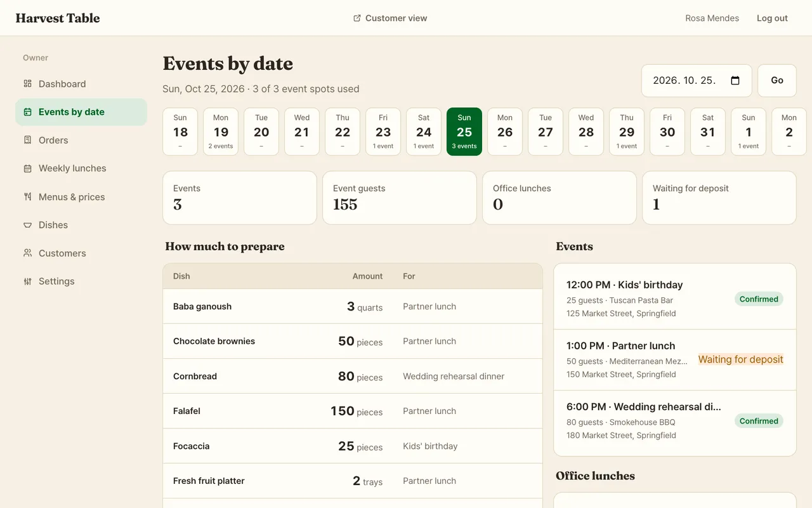Click the Confirmed badge on Kids' birthday
The height and width of the screenshot is (508, 812).
[x=759, y=299]
